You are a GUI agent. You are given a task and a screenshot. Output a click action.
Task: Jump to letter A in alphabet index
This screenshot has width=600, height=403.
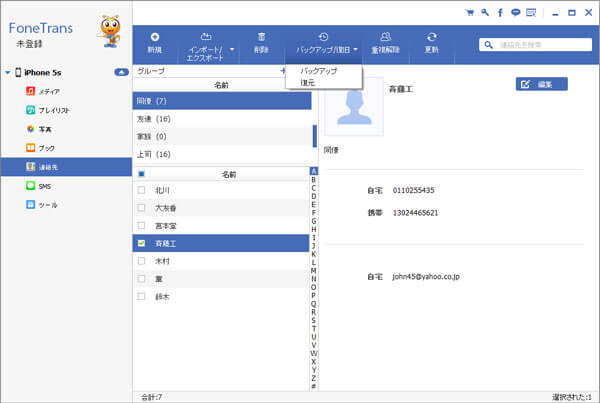tap(313, 171)
